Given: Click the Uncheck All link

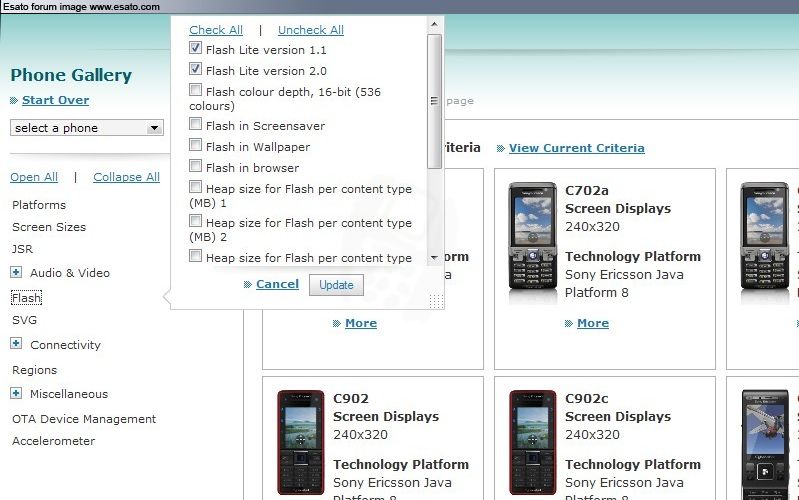Looking at the screenshot, I should pos(311,30).
